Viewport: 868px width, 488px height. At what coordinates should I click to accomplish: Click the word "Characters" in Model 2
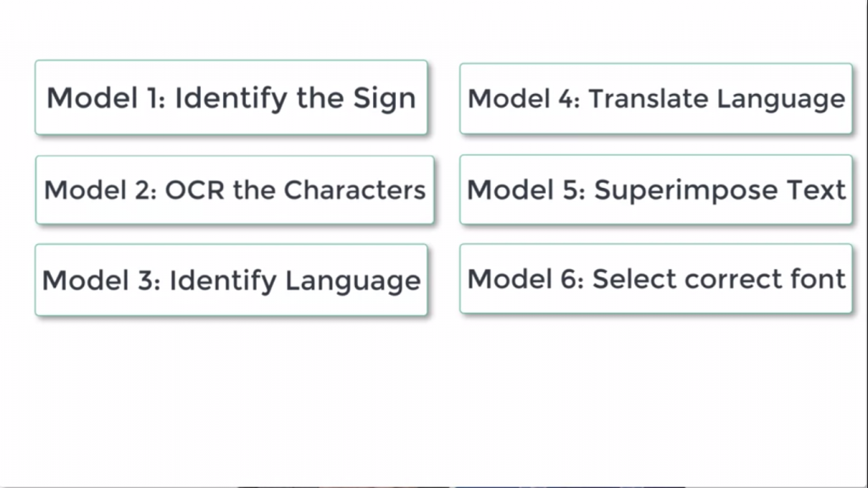(x=354, y=190)
